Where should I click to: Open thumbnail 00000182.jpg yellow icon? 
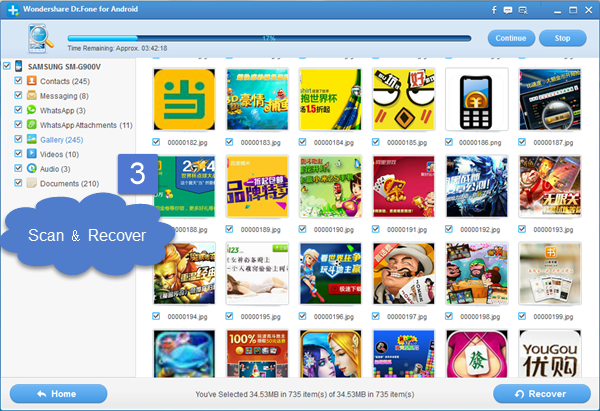point(184,99)
